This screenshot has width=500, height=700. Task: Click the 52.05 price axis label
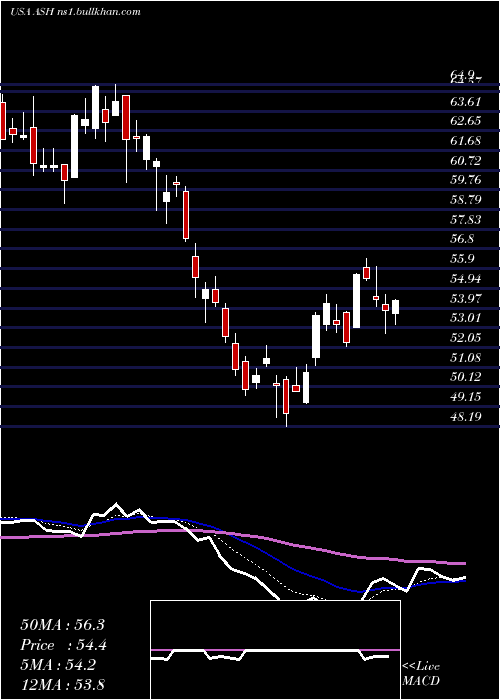point(466,338)
